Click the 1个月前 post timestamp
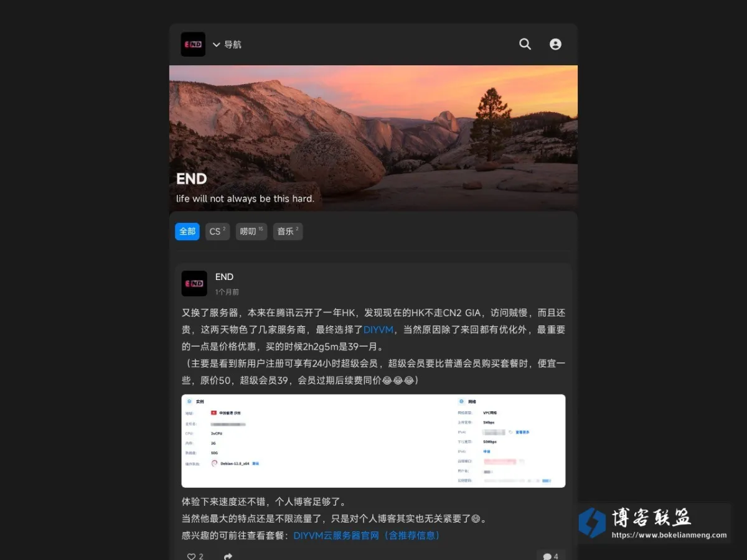The height and width of the screenshot is (560, 747). (227, 292)
